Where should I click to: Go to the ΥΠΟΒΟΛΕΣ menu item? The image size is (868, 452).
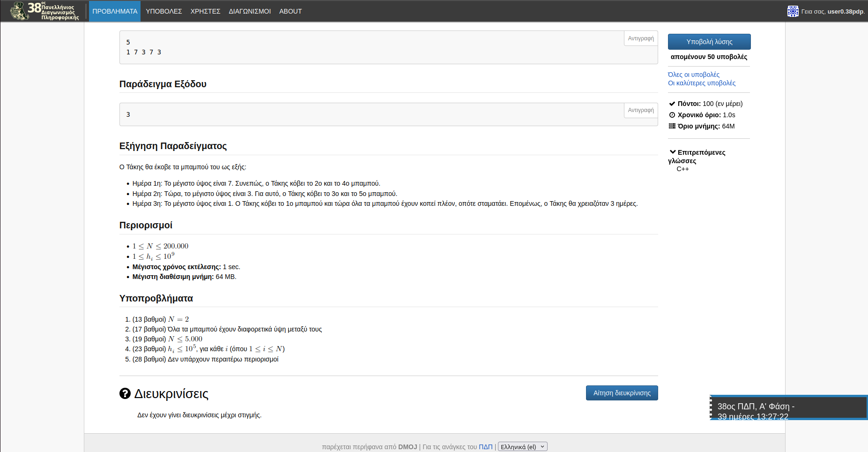[163, 11]
